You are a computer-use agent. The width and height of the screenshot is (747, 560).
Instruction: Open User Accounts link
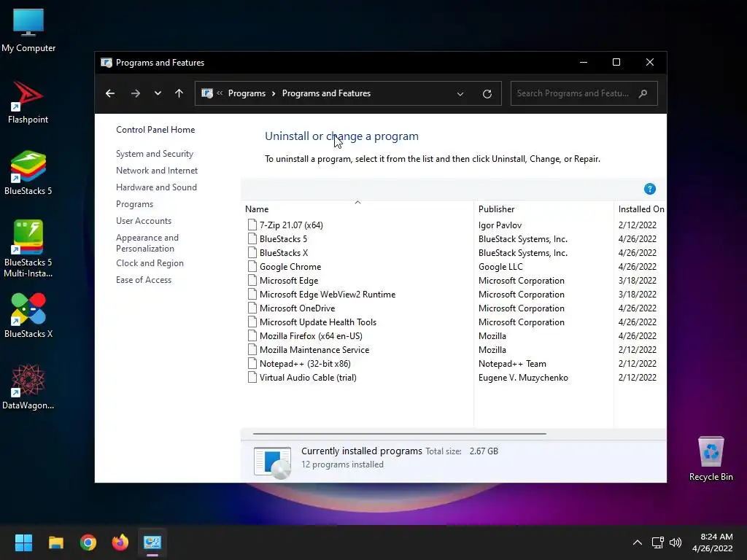[144, 221]
